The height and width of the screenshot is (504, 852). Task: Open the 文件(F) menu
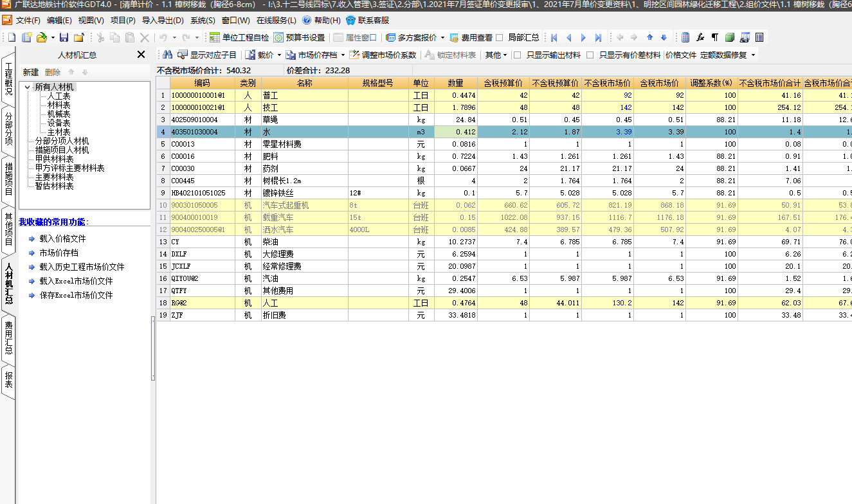coord(28,21)
